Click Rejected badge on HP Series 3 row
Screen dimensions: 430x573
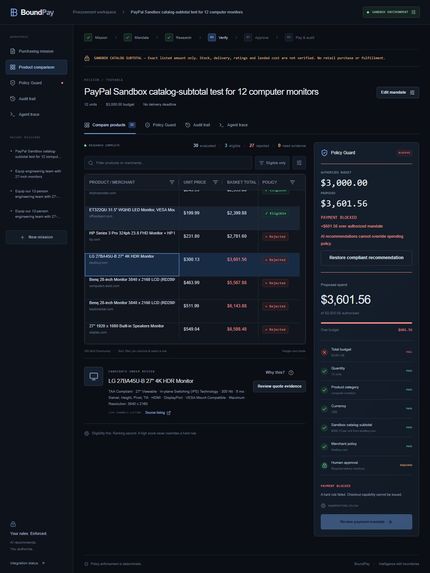275,236
